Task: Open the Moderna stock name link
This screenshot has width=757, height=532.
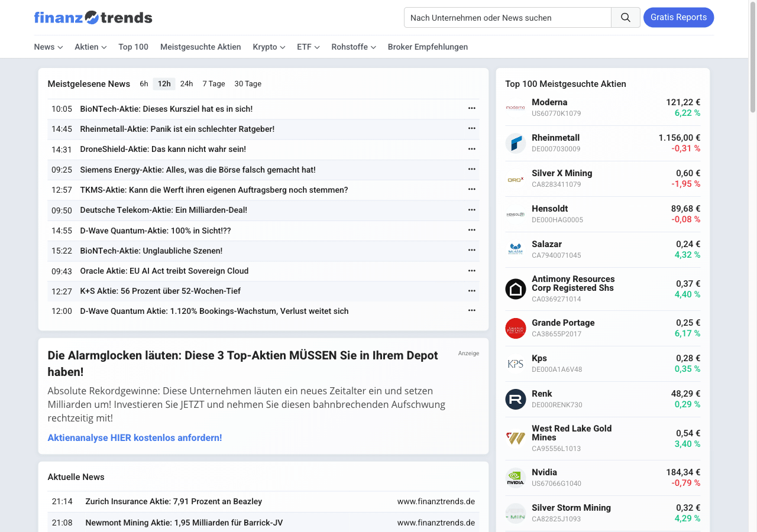Action: [549, 102]
